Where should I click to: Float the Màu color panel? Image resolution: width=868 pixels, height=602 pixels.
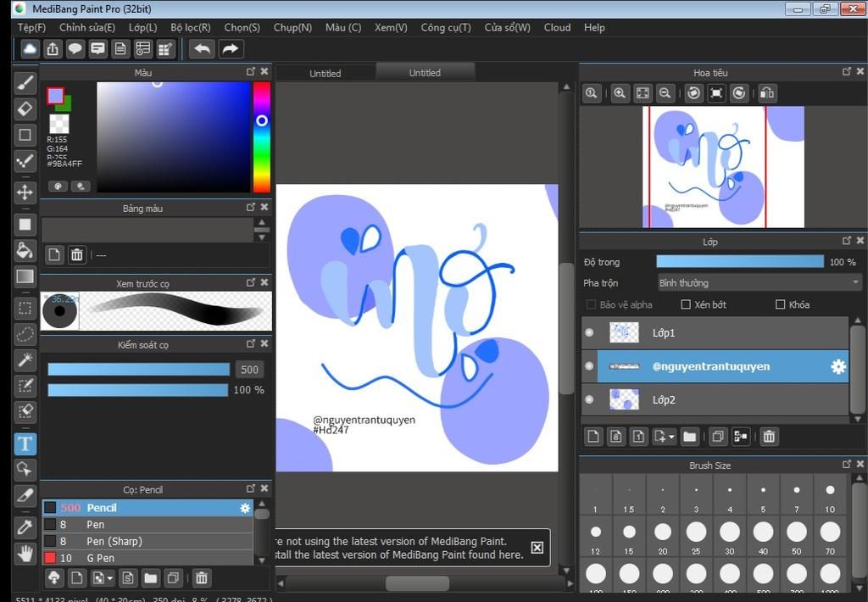(x=251, y=71)
